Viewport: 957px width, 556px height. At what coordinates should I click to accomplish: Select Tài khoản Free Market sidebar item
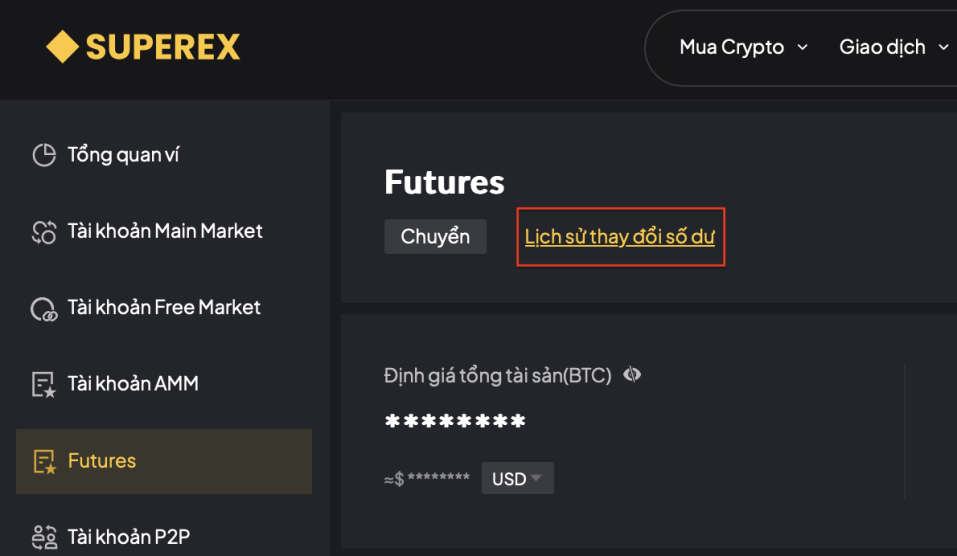point(164,308)
